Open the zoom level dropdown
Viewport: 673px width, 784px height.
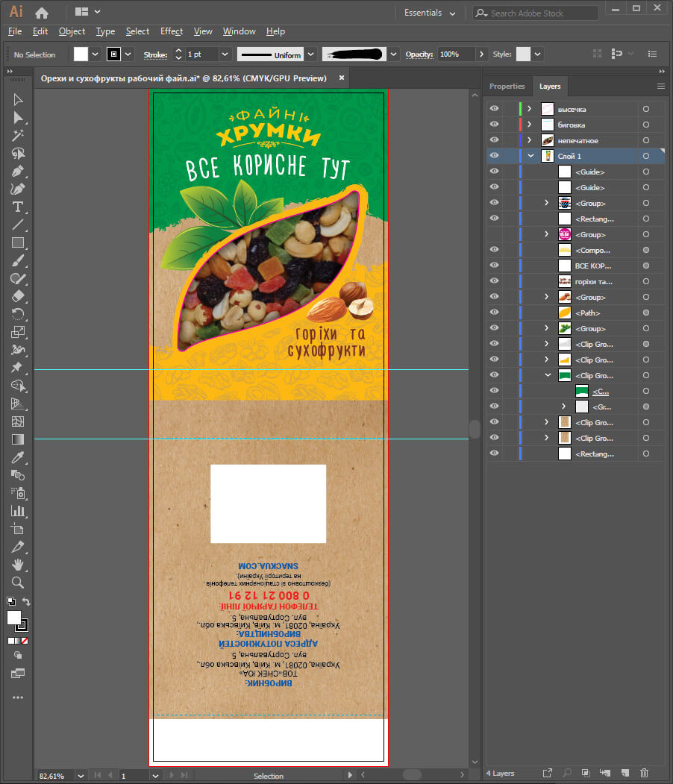pos(81,776)
